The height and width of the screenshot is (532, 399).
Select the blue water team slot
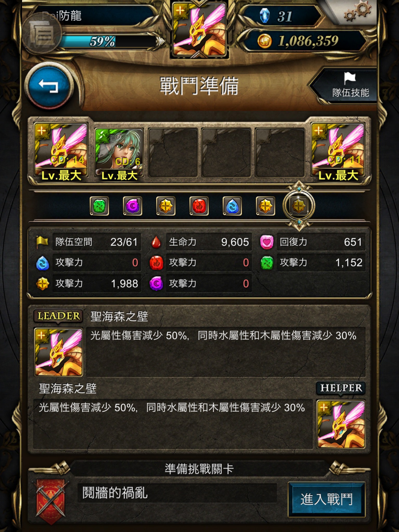coord(232,206)
